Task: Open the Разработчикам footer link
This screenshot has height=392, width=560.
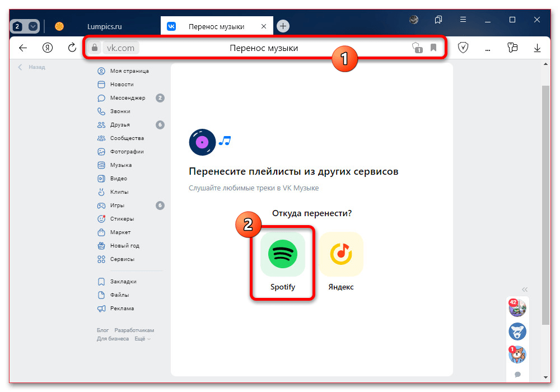Action: click(134, 330)
